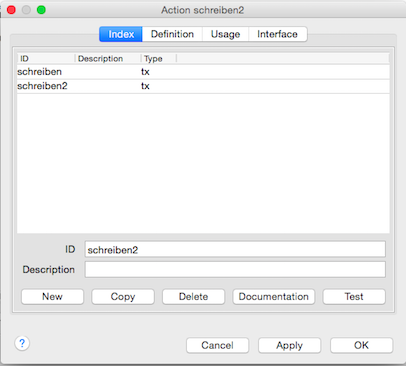Zoom the window with the green button

coord(41,10)
